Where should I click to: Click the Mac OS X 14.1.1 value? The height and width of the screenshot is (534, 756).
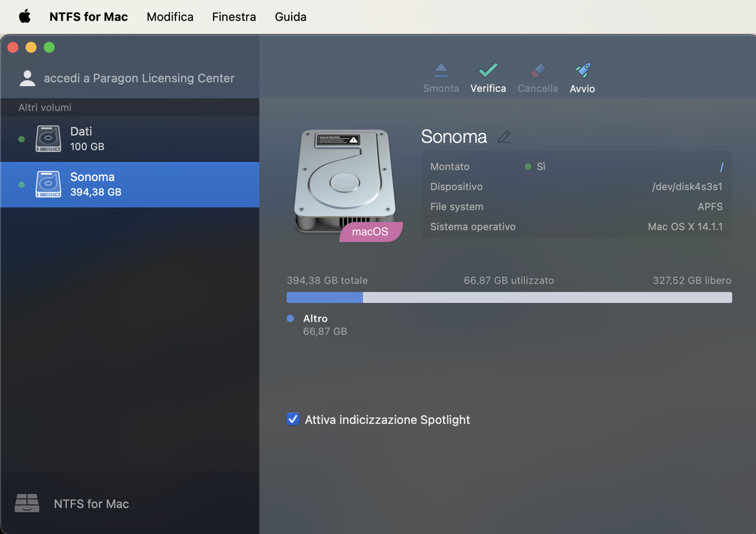coord(685,227)
